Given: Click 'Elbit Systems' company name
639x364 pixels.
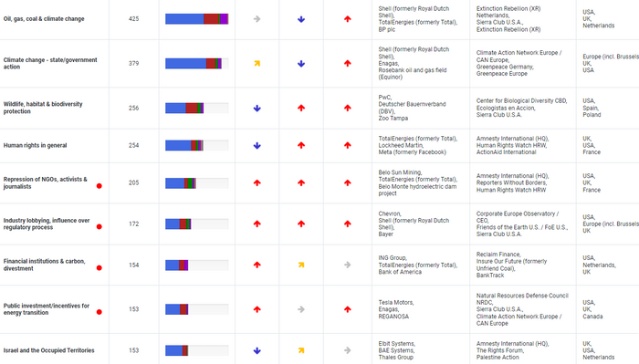Looking at the screenshot, I should point(397,343).
